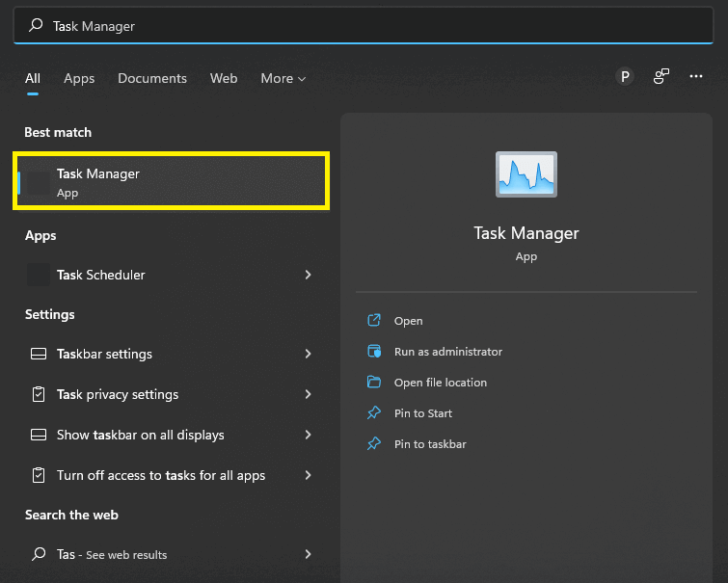Expand the Taskbar settings chevron
728x583 pixels.
pyautogui.click(x=308, y=354)
